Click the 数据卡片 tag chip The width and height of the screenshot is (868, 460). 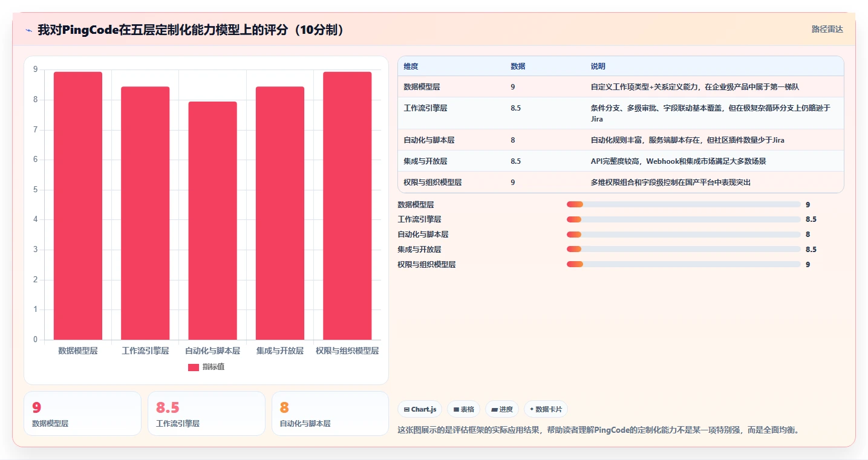546,409
